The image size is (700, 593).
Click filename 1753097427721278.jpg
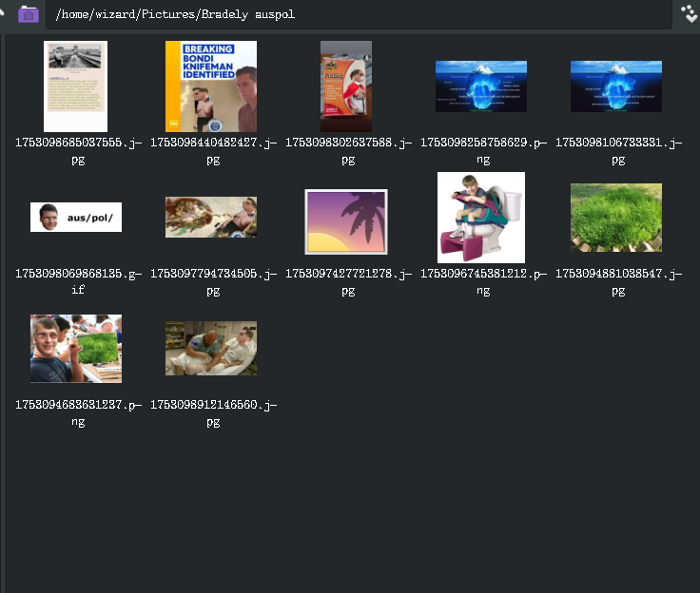point(348,281)
